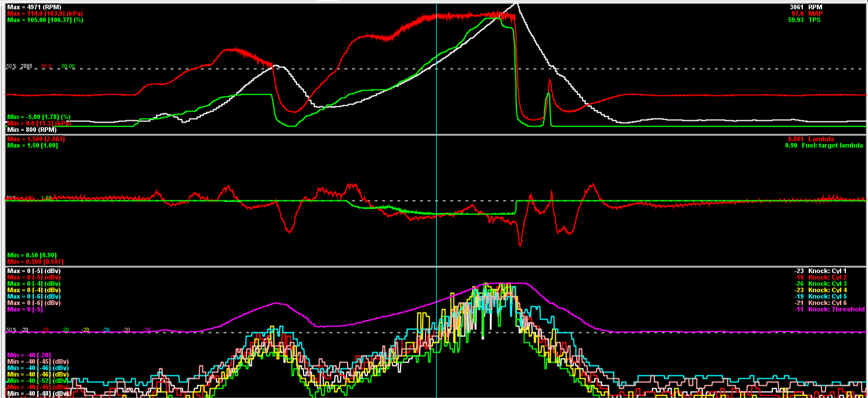Click the Max = 4971 (RPM) label
The height and width of the screenshot is (398, 868).
coord(33,7)
